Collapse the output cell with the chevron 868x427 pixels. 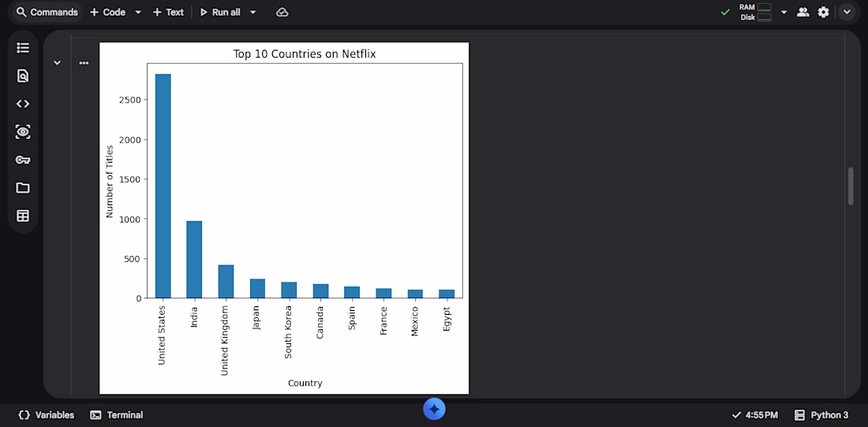click(x=57, y=63)
